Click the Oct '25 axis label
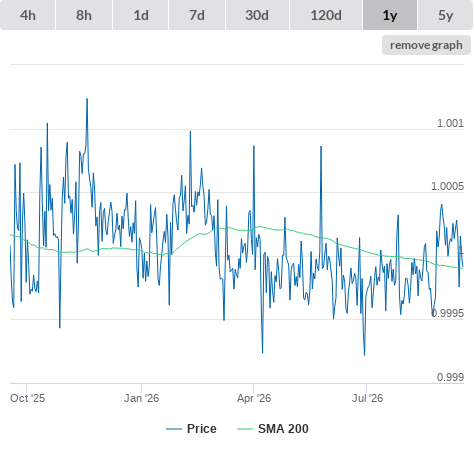The width and height of the screenshot is (474, 455). click(27, 398)
